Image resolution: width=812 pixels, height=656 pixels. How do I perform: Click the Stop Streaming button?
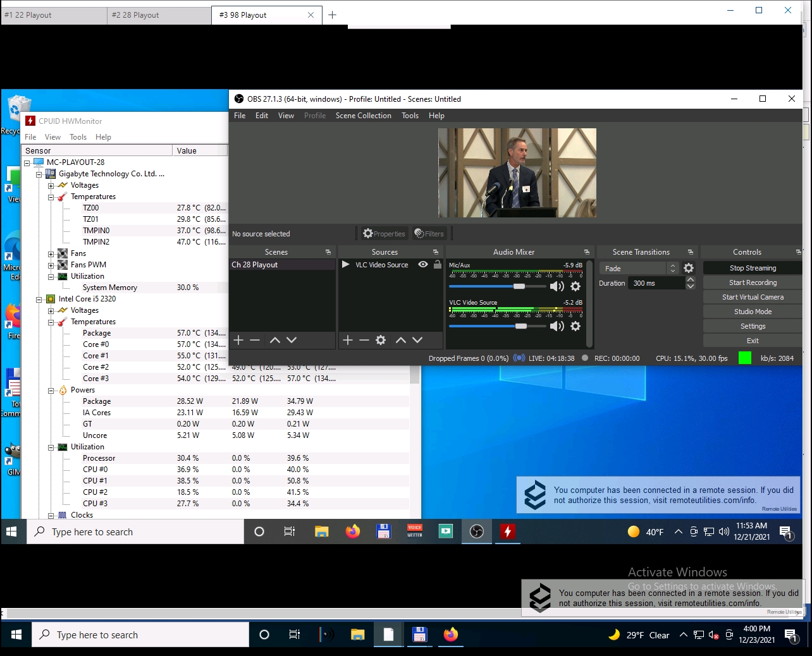[752, 268]
